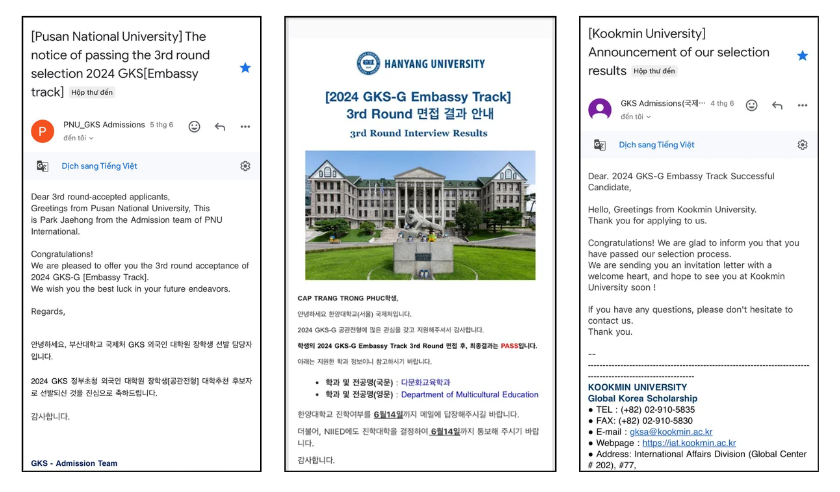Open more options for PNU_GKS Admissions email
Image resolution: width=840 pixels, height=492 pixels.
[x=245, y=126]
